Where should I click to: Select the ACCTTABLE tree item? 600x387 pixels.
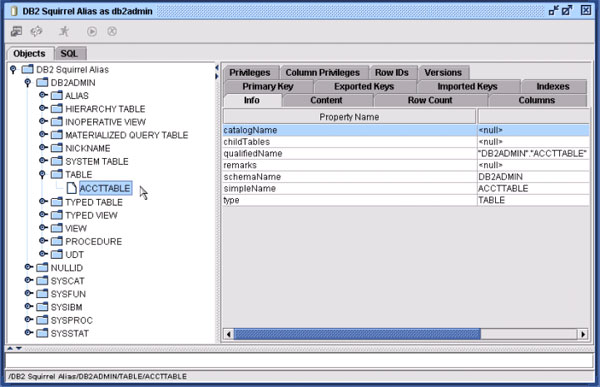click(105, 188)
